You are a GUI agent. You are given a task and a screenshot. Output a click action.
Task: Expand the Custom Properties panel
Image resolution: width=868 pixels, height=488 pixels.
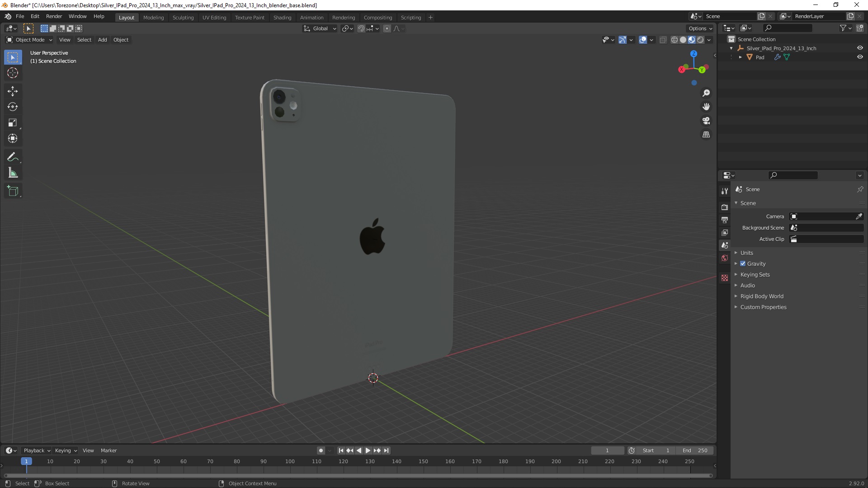(x=763, y=307)
